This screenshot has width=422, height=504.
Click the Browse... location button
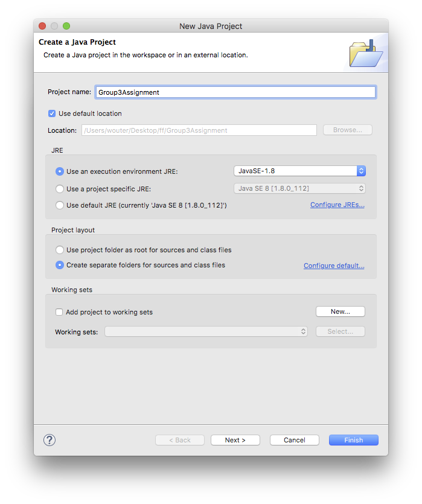point(347,130)
